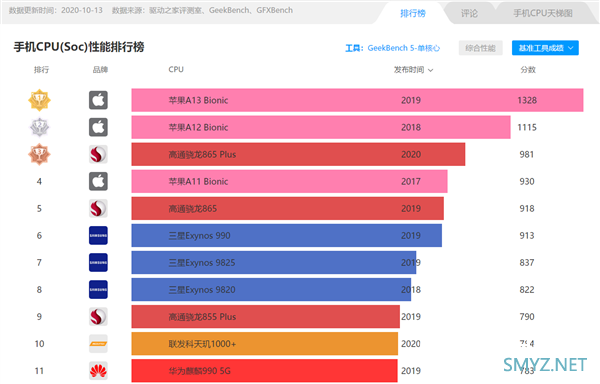
Task: Click the Huawei logo beside 华为麒麟990 5G
Action: (98, 371)
